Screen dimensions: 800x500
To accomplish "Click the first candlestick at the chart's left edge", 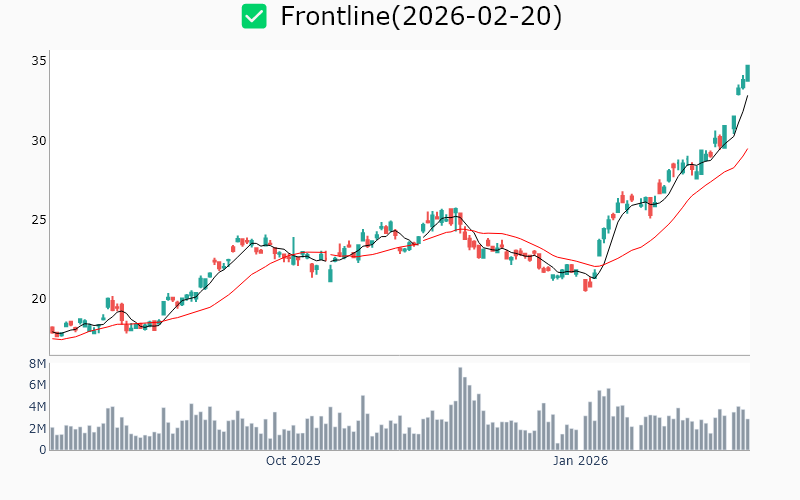I will click(52, 329).
